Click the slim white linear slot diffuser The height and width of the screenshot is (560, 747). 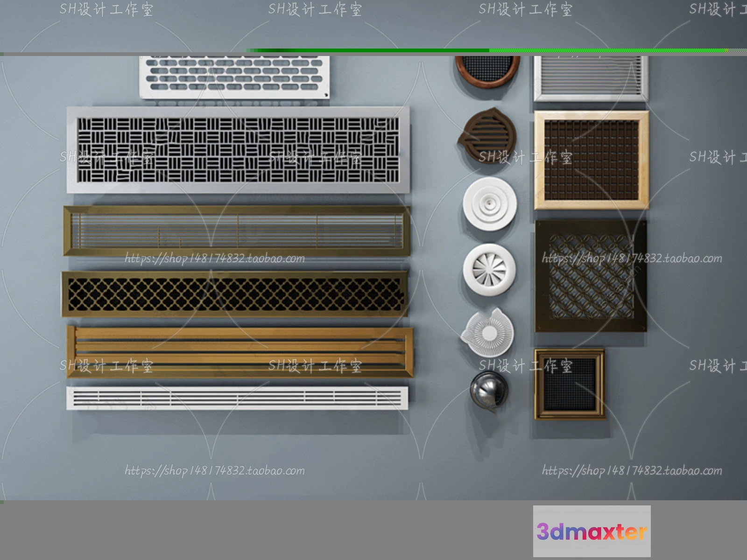coord(237,398)
